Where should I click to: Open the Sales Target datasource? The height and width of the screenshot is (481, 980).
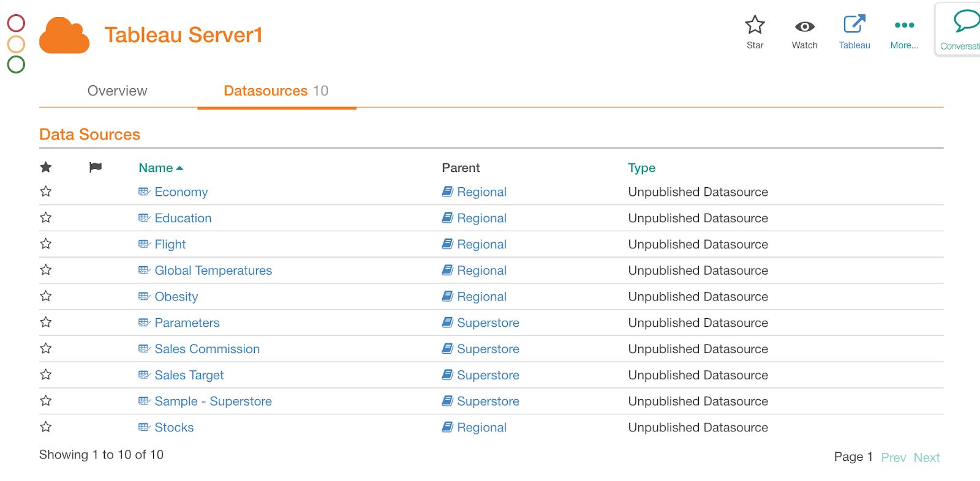189,375
